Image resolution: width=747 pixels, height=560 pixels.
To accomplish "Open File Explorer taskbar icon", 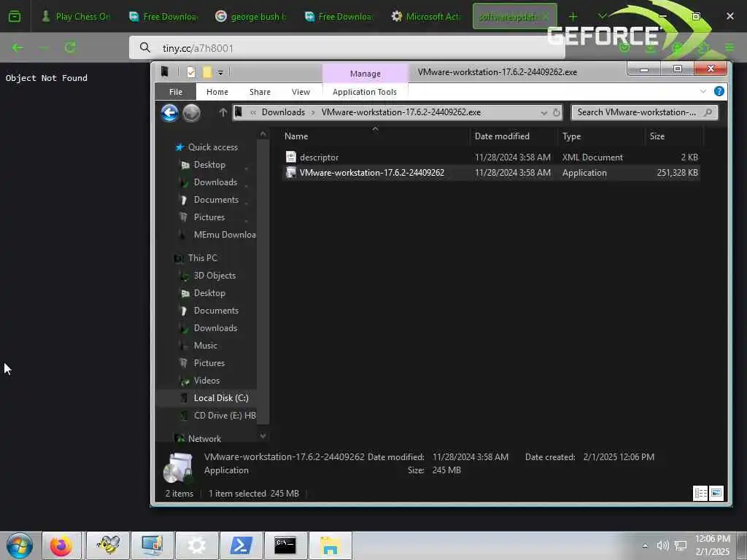I will [x=330, y=545].
